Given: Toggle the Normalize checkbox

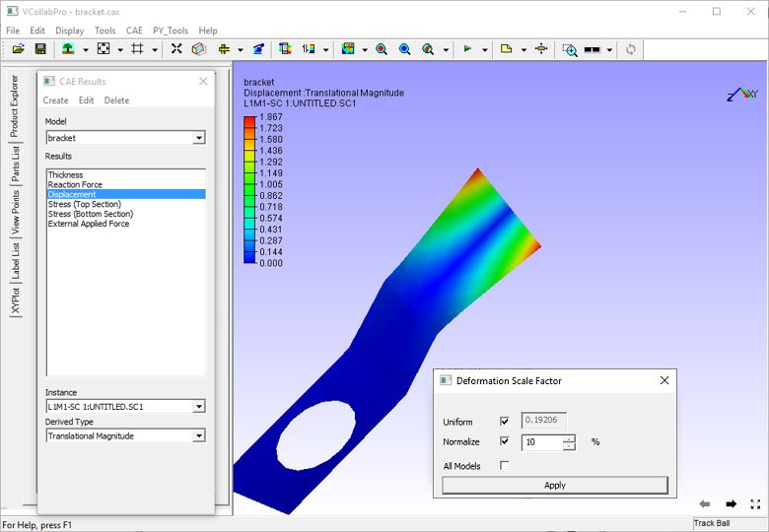Looking at the screenshot, I should click(504, 441).
